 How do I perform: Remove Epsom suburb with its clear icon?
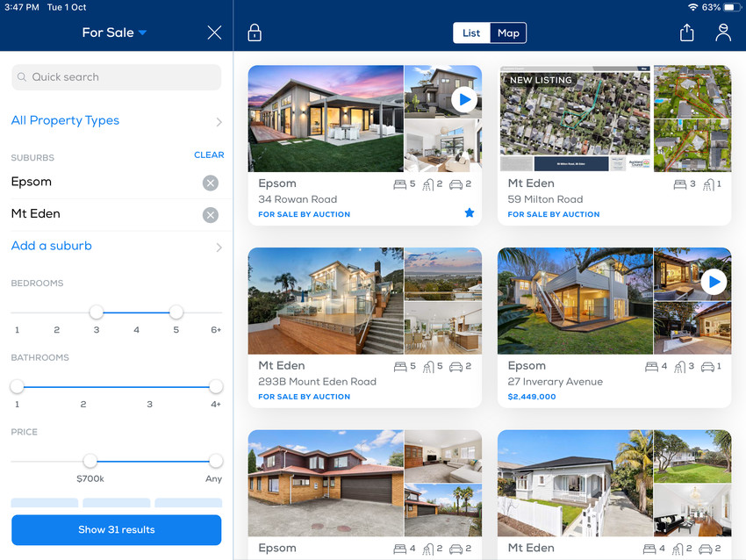pyautogui.click(x=211, y=183)
